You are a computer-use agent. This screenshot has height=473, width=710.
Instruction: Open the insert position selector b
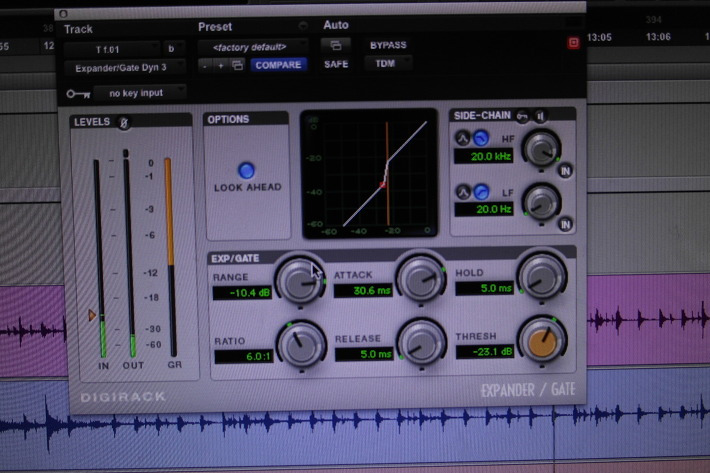174,48
